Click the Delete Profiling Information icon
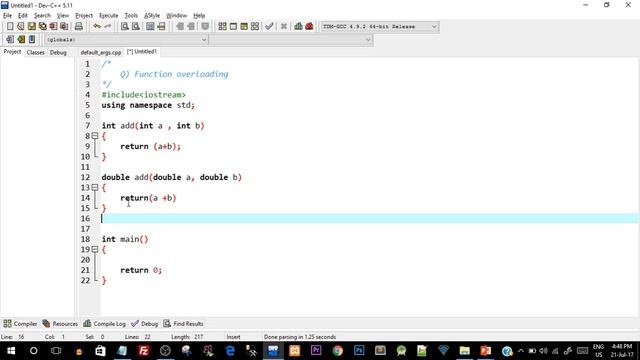 click(309, 27)
